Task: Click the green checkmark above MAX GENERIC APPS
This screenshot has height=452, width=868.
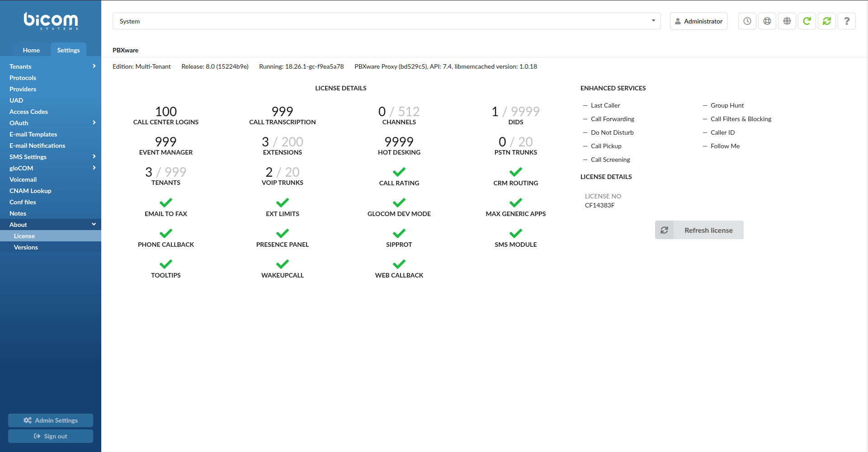Action: point(516,202)
